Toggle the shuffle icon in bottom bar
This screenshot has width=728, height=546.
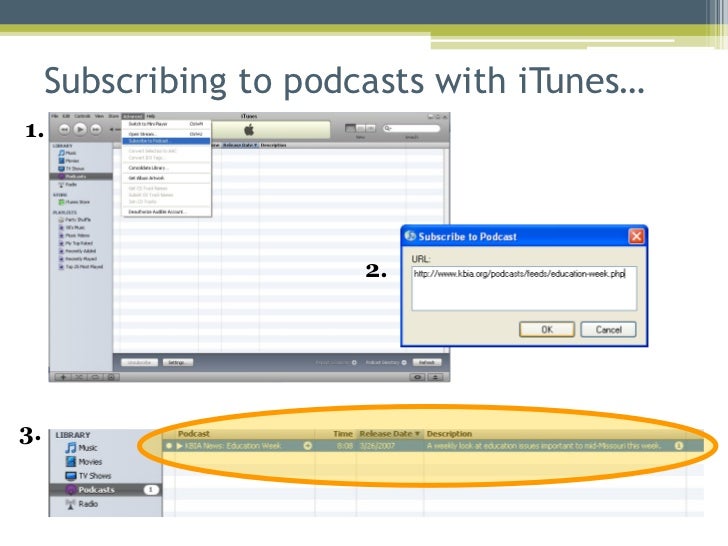pos(79,377)
